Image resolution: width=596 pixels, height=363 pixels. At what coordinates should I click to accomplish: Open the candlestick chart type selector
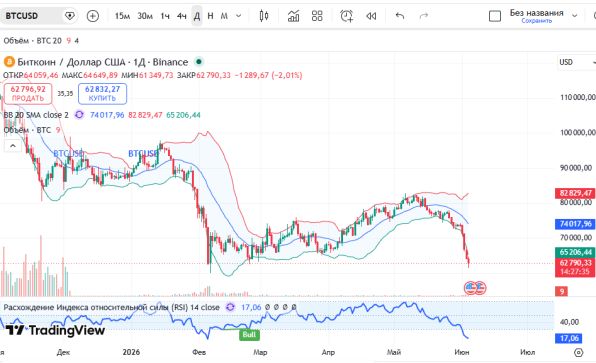click(264, 16)
